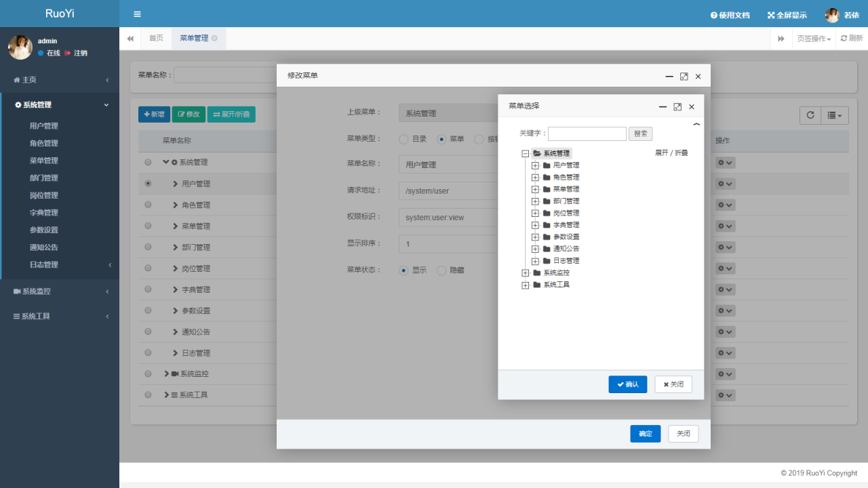Click the 上级菜单 field showing 系统管理

448,113
